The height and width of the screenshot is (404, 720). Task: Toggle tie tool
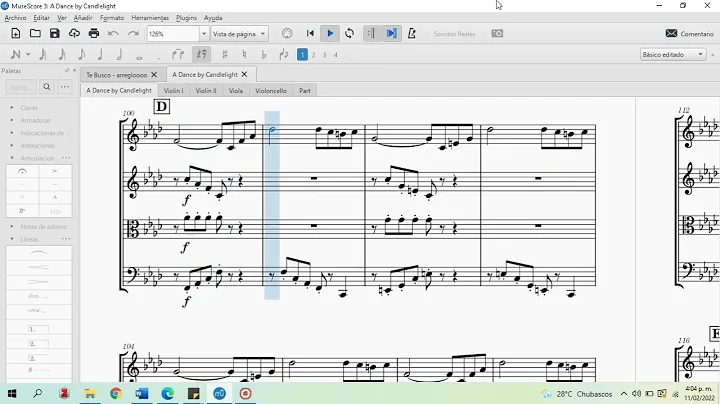(x=178, y=55)
